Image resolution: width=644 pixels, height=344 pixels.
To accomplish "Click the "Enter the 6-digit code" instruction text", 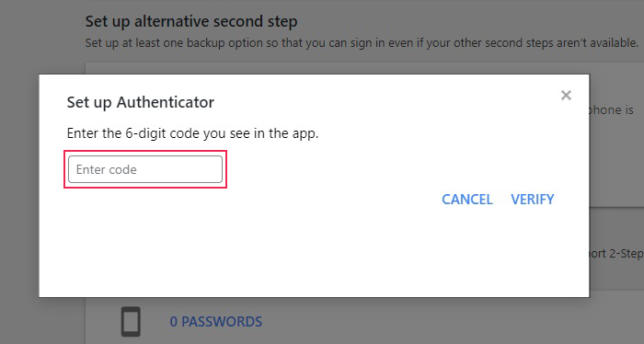I will 192,133.
